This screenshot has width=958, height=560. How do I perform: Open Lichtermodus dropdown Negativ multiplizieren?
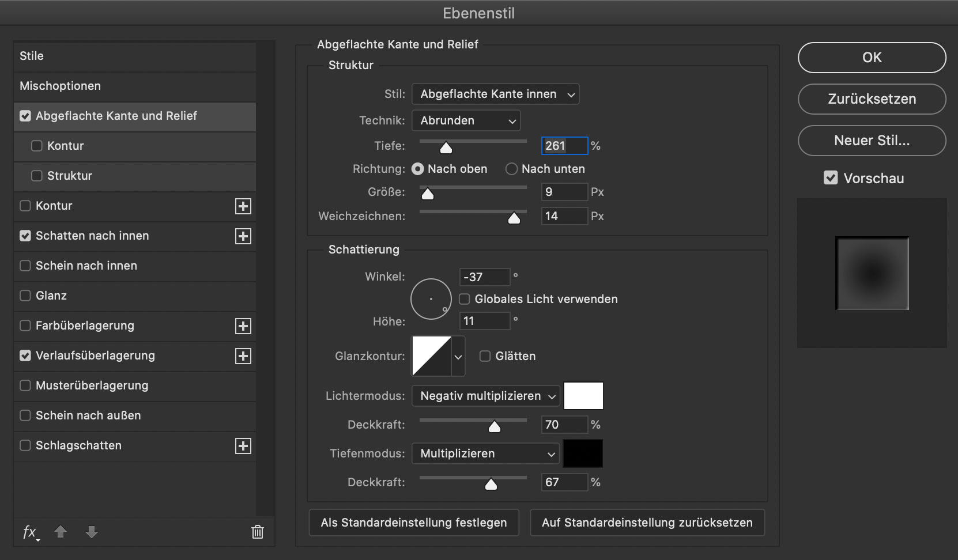point(486,396)
